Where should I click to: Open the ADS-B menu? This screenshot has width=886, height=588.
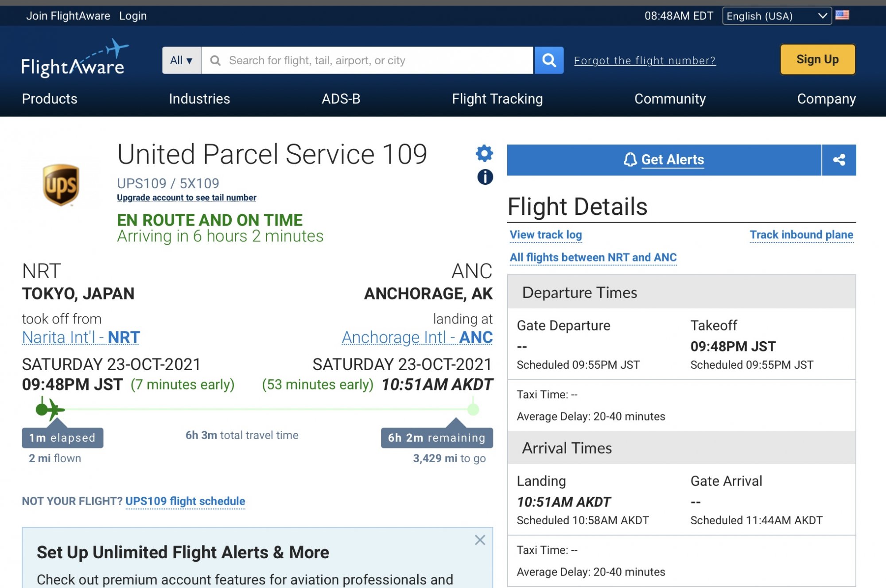coord(341,99)
